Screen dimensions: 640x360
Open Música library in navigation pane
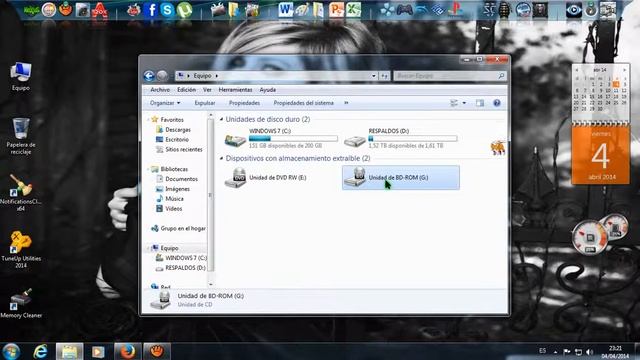click(x=174, y=199)
